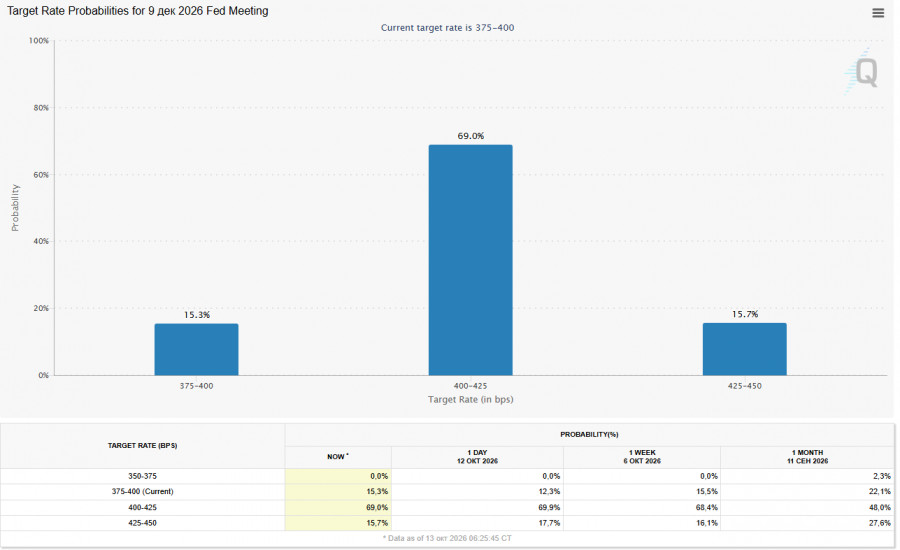Viewport: 900px width, 550px height.
Task: Click the 27,6% cell in 1 MONTH column
Action: [x=807, y=523]
